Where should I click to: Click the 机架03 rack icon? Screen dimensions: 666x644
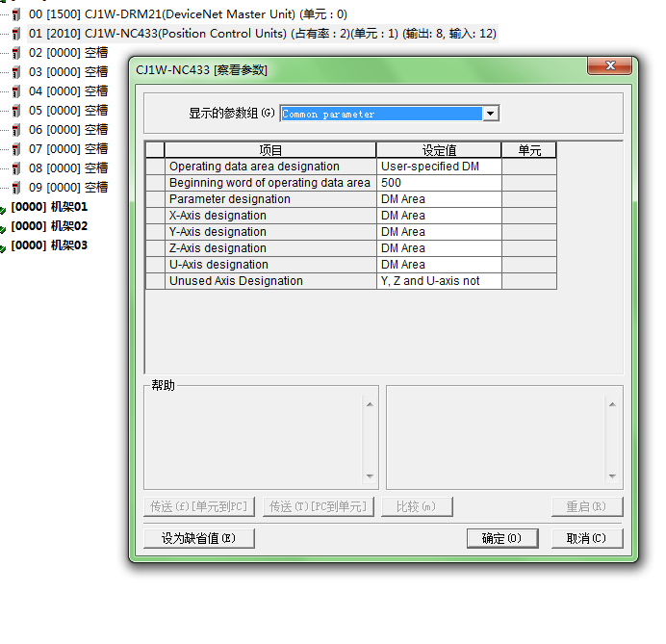coord(4,246)
